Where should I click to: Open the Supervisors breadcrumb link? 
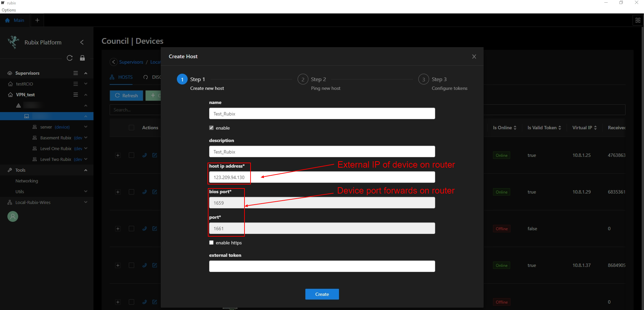(131, 62)
